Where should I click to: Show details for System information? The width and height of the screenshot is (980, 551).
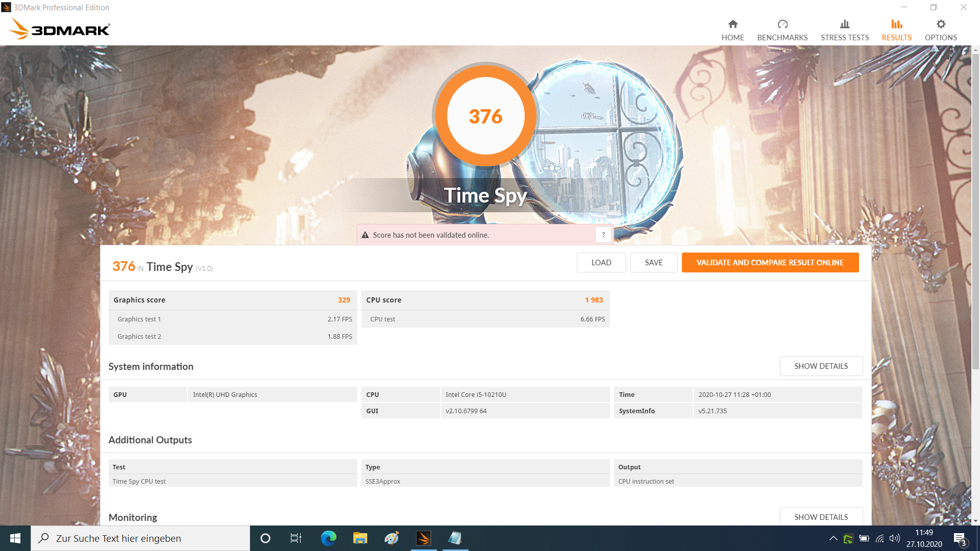click(821, 366)
